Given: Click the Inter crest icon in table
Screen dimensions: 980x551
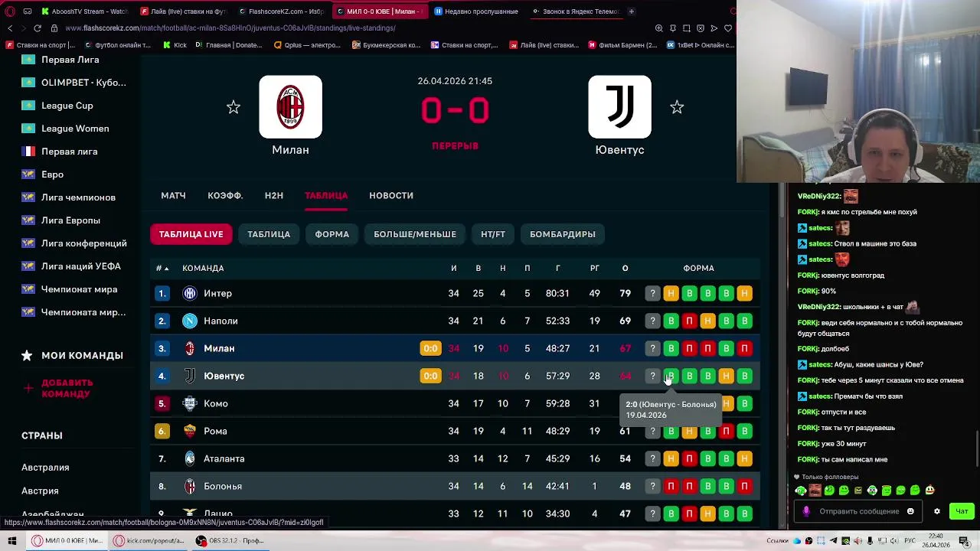Looking at the screenshot, I should click(190, 293).
